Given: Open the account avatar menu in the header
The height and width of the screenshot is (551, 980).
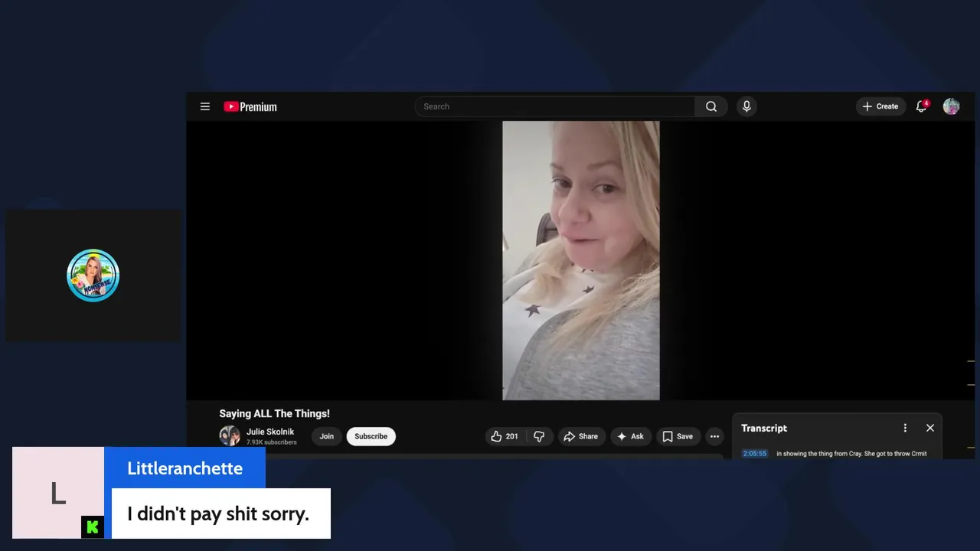Looking at the screenshot, I should (951, 106).
